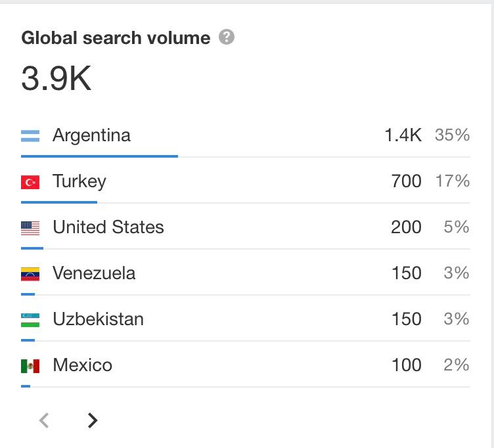Go to previous page of countries
This screenshot has width=494, height=448.
coord(44,420)
